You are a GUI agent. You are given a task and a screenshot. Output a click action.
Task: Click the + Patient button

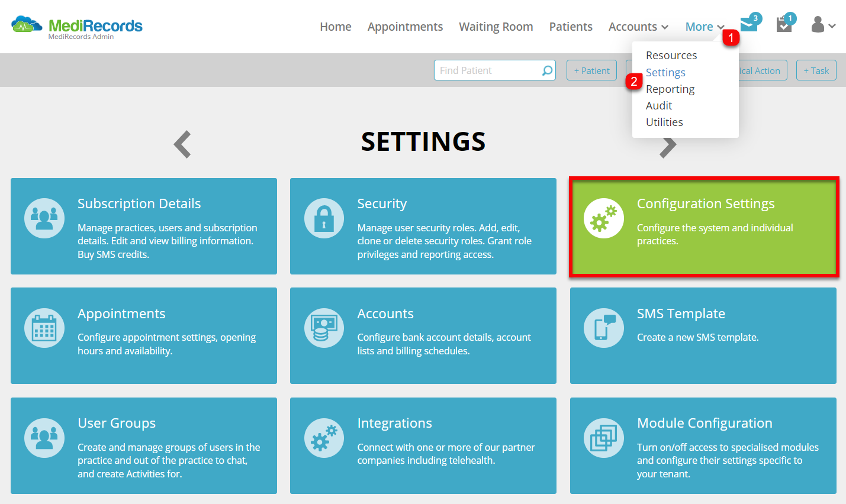click(591, 70)
